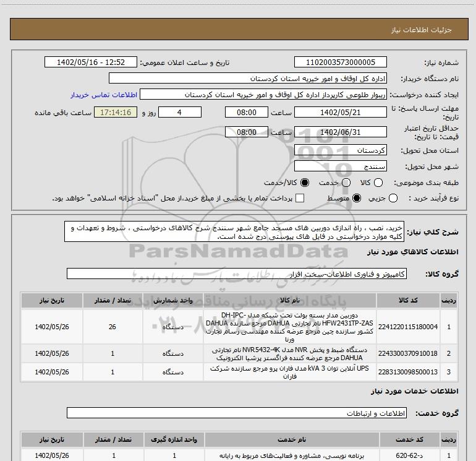The height and width of the screenshot is (461, 476).
Task: Click the price validity date 1402/06/31
Action: pos(340,132)
